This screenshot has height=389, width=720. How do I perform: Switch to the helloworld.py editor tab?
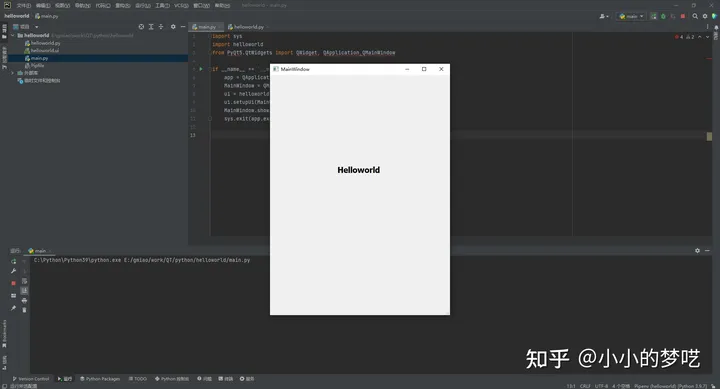[x=246, y=27]
